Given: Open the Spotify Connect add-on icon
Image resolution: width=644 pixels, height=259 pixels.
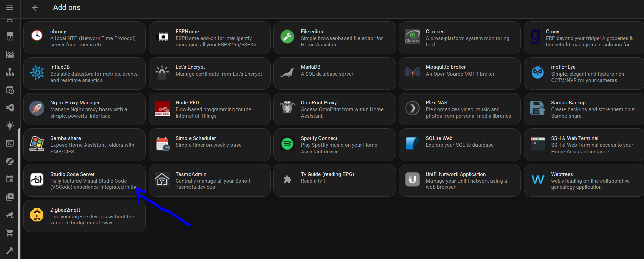Looking at the screenshot, I should click(287, 144).
